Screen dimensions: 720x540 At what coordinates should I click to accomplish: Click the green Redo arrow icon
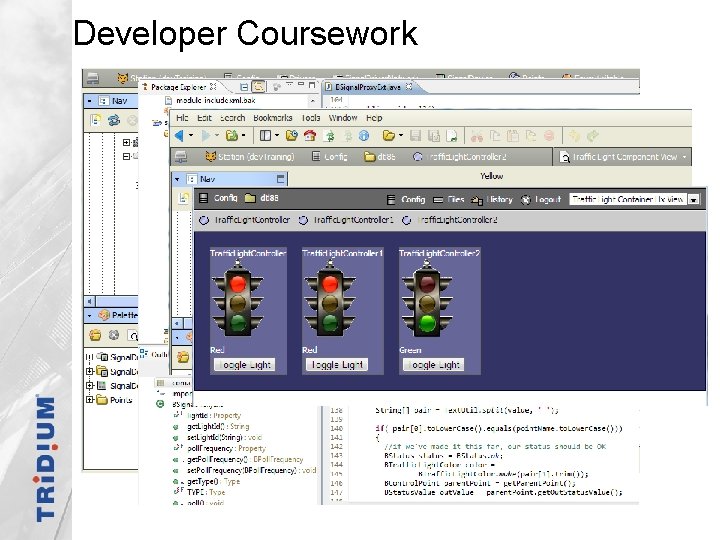point(593,135)
